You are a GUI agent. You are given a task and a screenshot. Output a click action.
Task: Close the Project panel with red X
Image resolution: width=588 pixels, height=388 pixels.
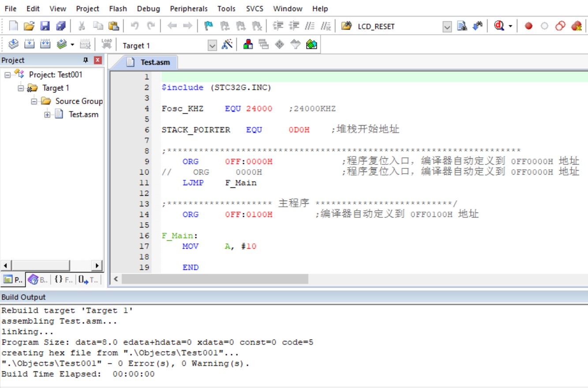[98, 60]
